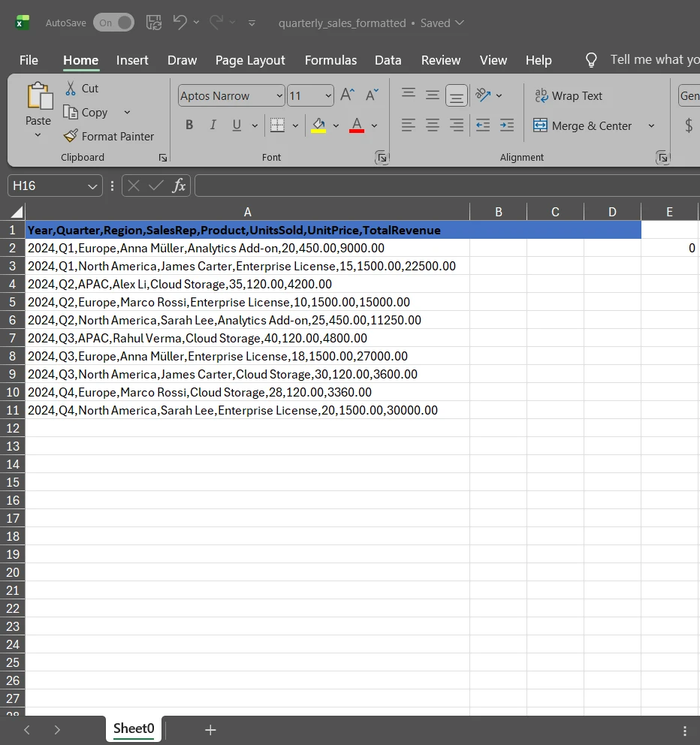Toggle Italic formatting

pos(213,125)
